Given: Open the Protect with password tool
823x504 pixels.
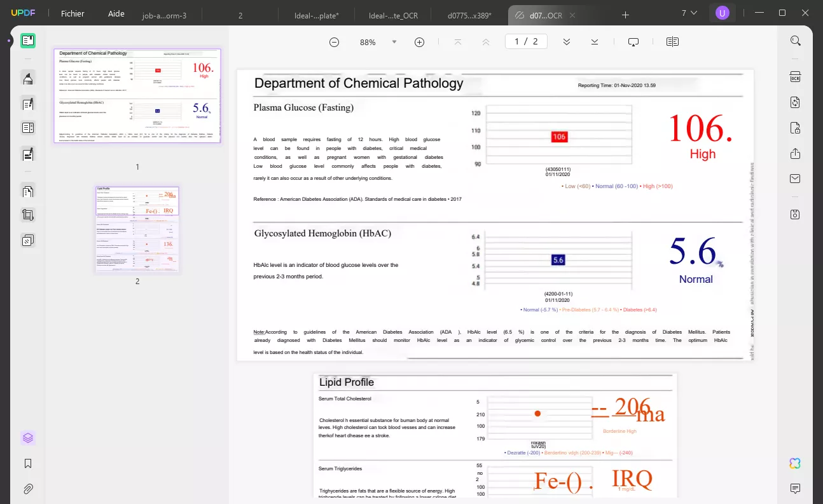Looking at the screenshot, I should click(795, 128).
